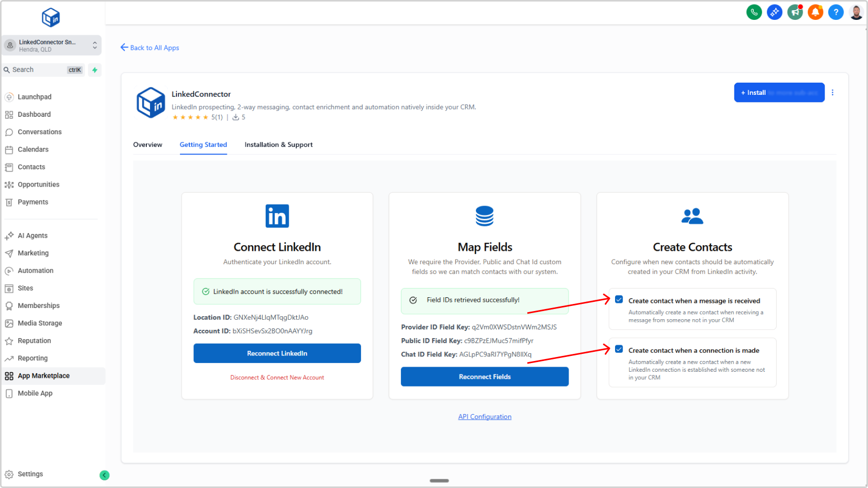Viewport: 868px width, 488px height.
Task: Click the blue help question mark icon
Action: pos(835,12)
